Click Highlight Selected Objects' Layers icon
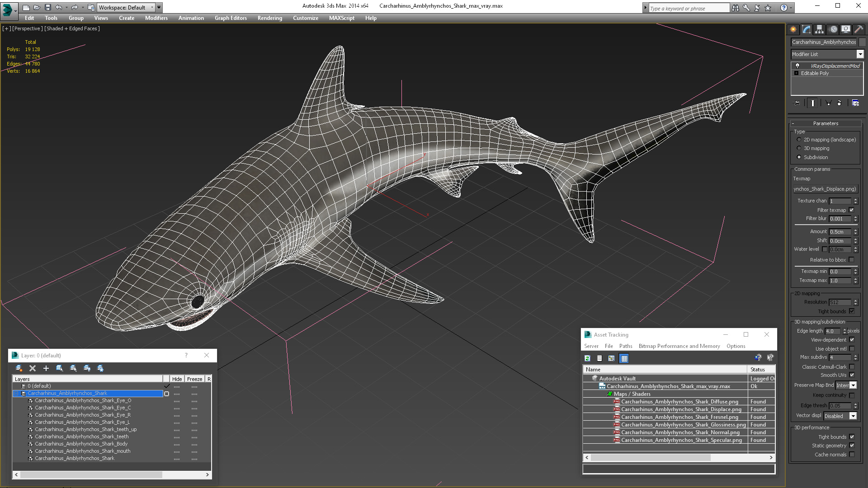This screenshot has width=868, height=488. click(73, 368)
